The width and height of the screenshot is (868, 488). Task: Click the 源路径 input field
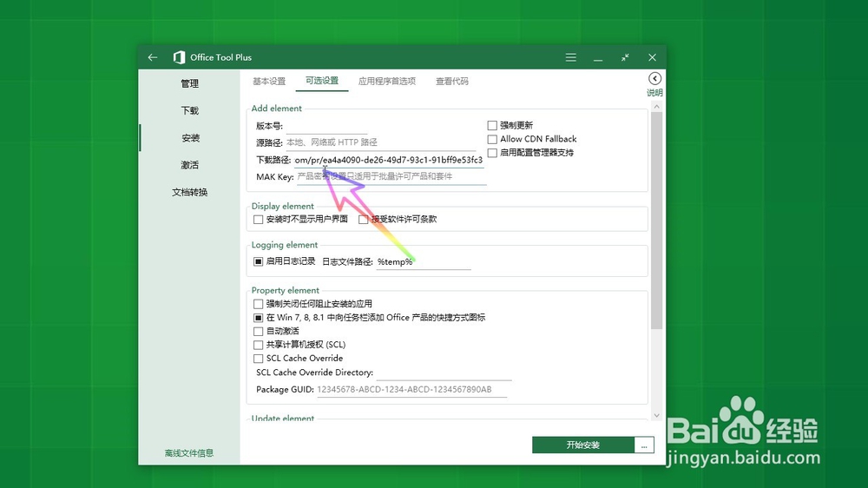coord(381,142)
